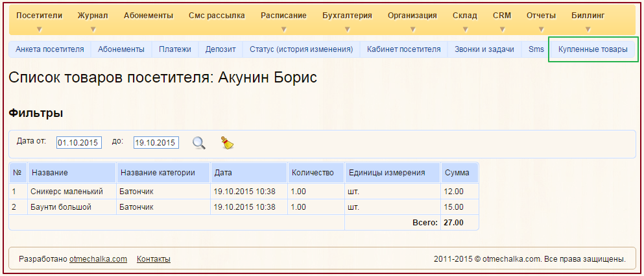Open the Бухгалтерия menu label

point(348,16)
